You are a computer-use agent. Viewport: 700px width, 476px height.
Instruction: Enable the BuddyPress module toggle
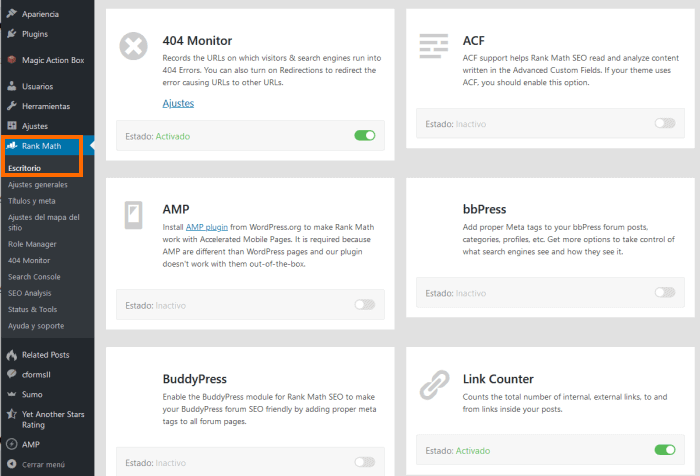coord(365,462)
